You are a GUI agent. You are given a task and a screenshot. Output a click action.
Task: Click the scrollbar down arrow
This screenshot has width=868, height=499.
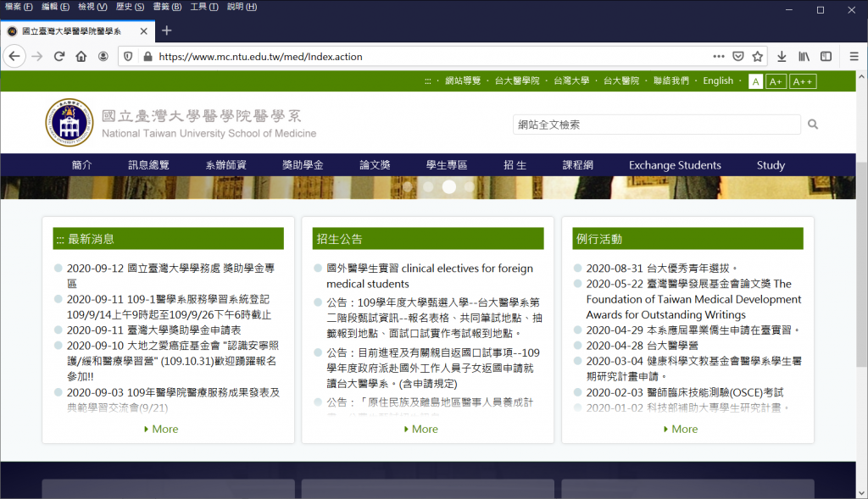click(x=861, y=492)
